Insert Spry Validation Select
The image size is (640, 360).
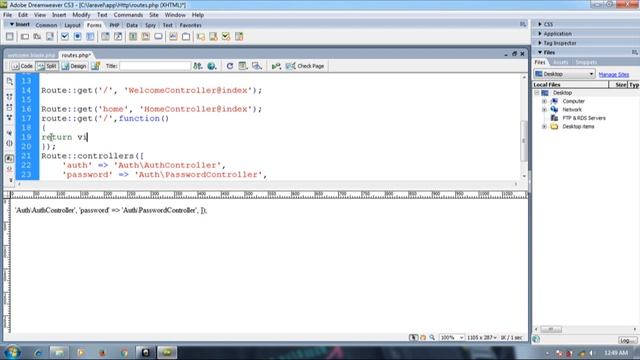pyautogui.click(x=239, y=37)
